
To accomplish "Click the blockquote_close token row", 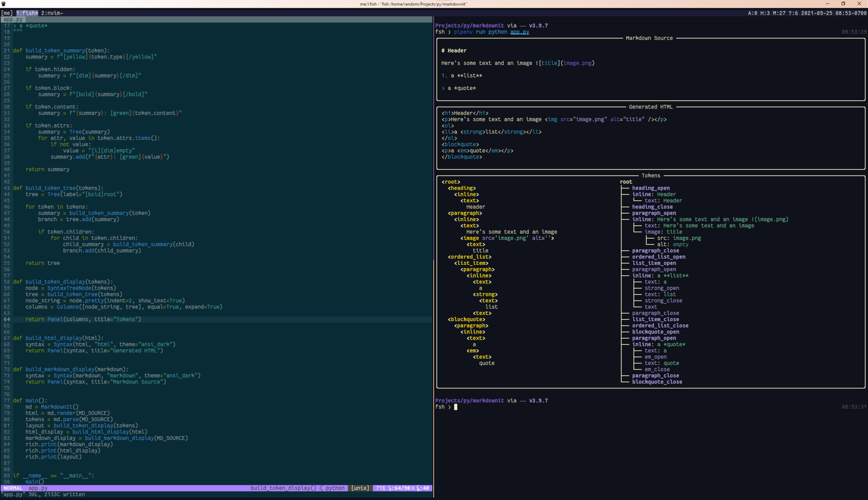I will 657,382.
